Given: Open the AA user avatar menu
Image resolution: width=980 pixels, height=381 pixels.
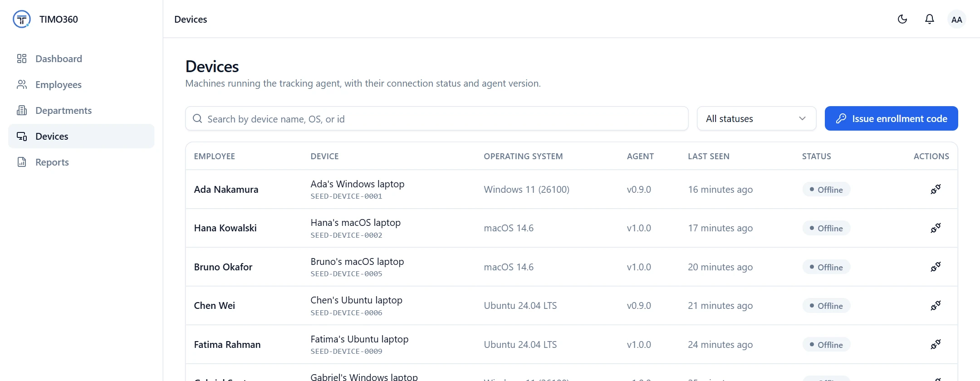Looking at the screenshot, I should click(x=957, y=20).
